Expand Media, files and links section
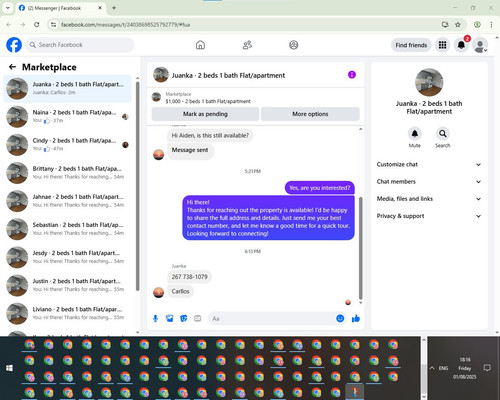This screenshot has height=400, width=500. (429, 199)
